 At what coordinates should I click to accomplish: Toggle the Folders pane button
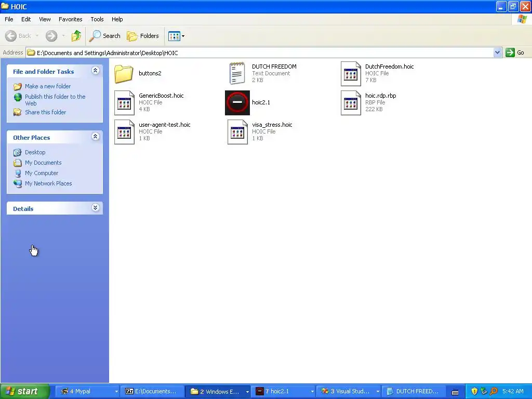pos(142,36)
